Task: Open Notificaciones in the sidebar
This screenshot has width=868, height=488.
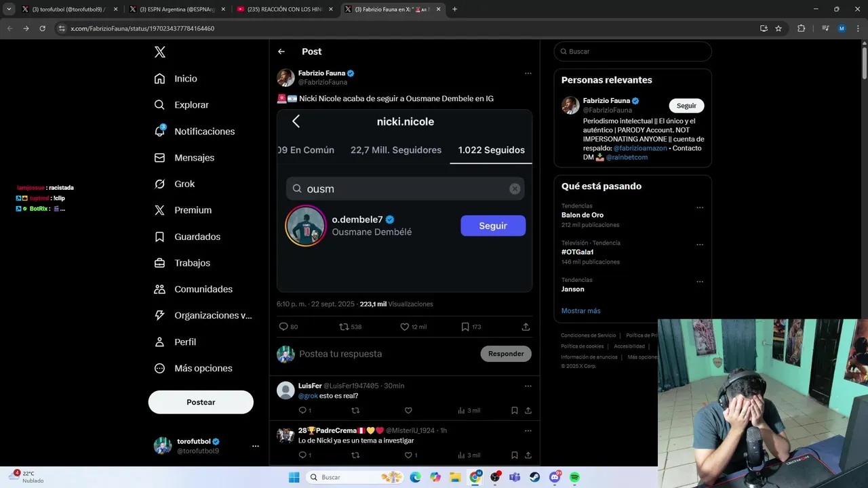Action: [x=194, y=131]
